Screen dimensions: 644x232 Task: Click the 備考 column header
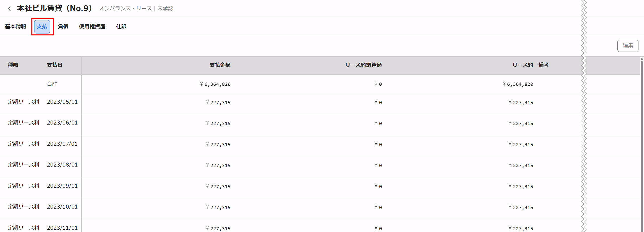pos(544,65)
